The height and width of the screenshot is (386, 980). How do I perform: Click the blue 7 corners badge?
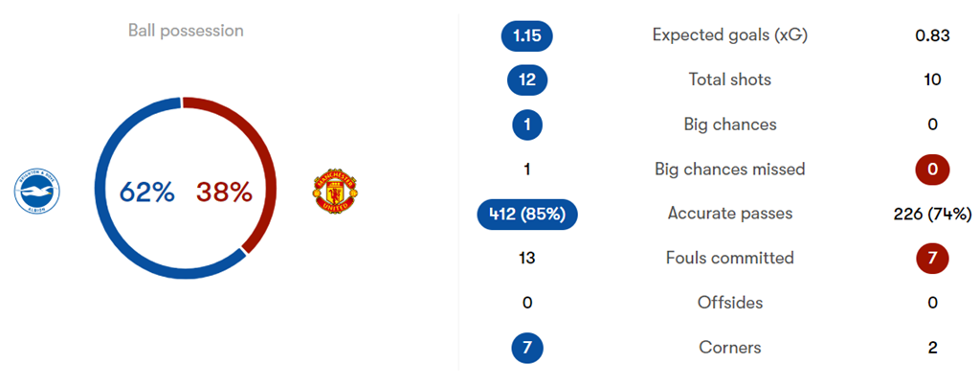pos(526,348)
